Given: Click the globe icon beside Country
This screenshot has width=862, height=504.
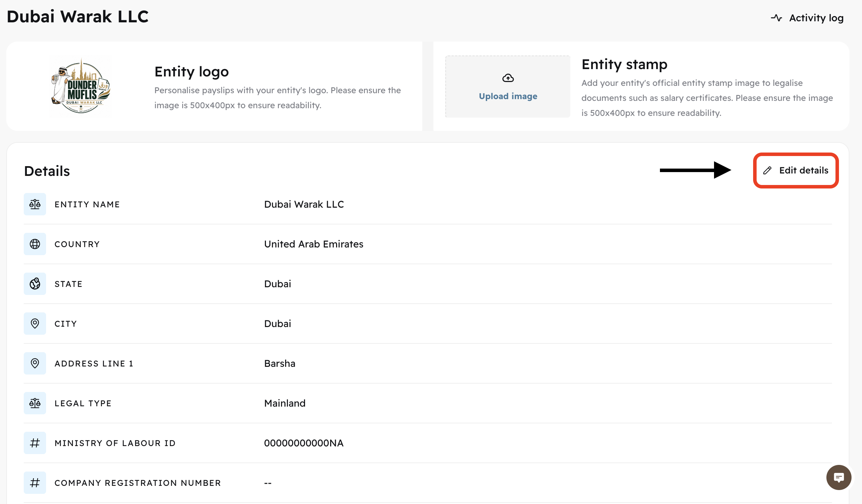Looking at the screenshot, I should (x=35, y=244).
